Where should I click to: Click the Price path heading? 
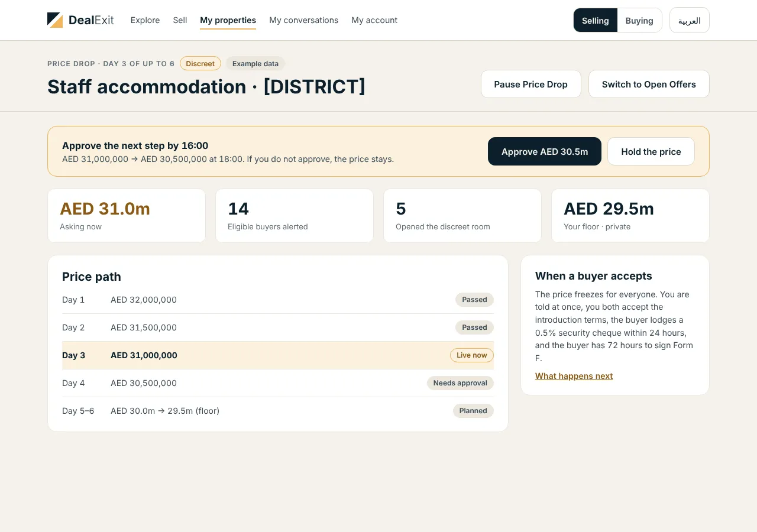coord(92,277)
